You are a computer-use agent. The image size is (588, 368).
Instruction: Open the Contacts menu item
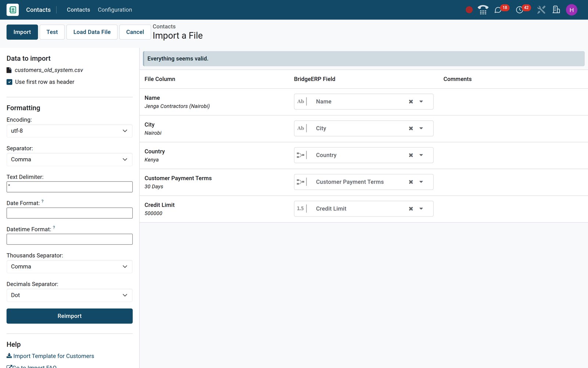[x=78, y=10]
